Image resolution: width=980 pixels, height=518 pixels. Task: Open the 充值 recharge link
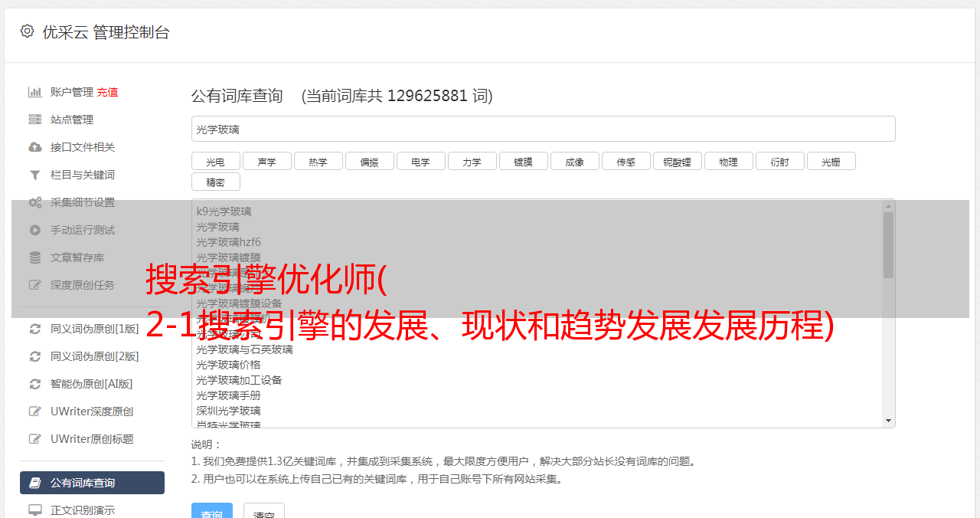click(107, 92)
